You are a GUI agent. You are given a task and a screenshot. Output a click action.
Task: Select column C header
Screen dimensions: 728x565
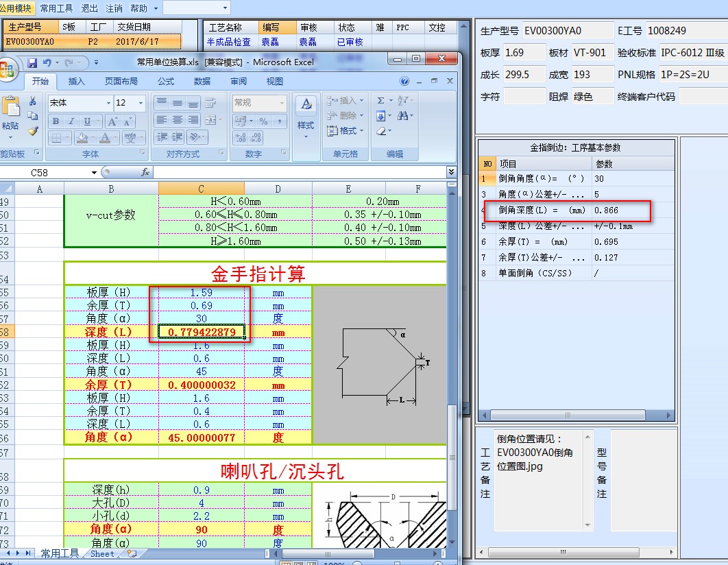point(201,189)
